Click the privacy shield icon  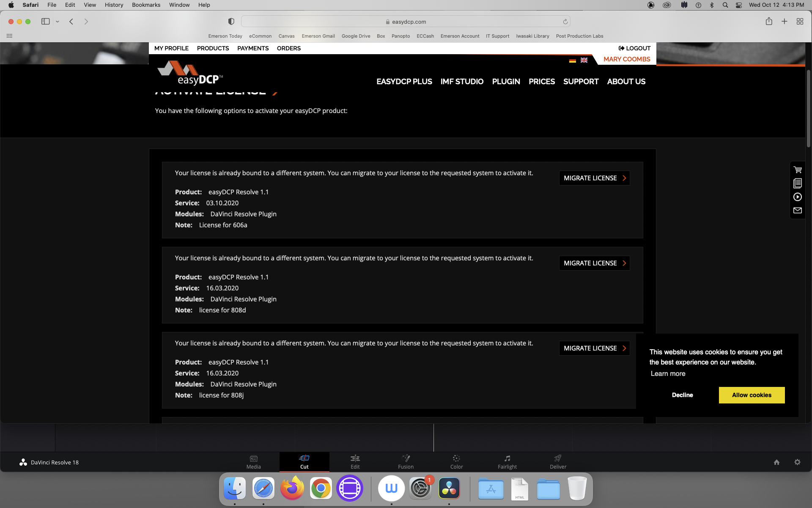(231, 22)
